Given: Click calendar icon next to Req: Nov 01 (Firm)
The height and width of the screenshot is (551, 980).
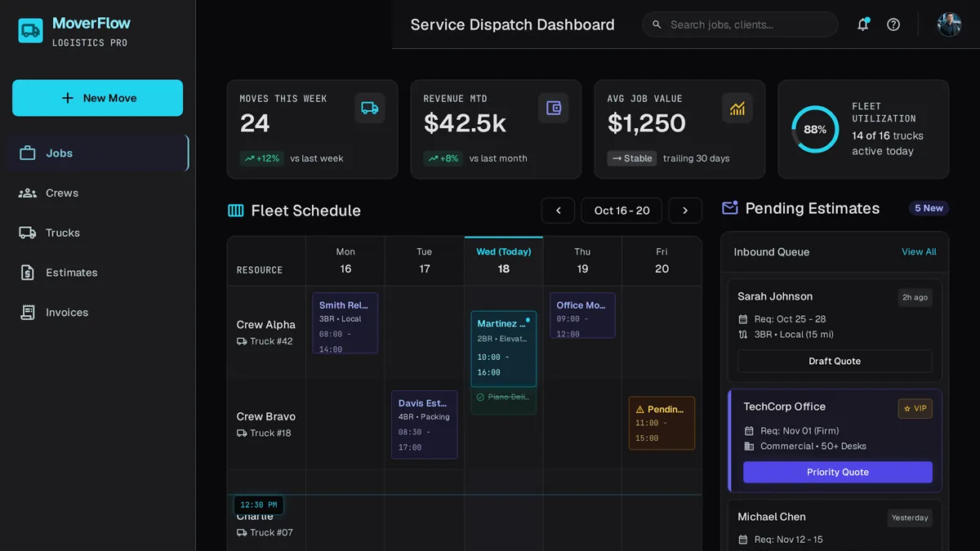Looking at the screenshot, I should [749, 431].
